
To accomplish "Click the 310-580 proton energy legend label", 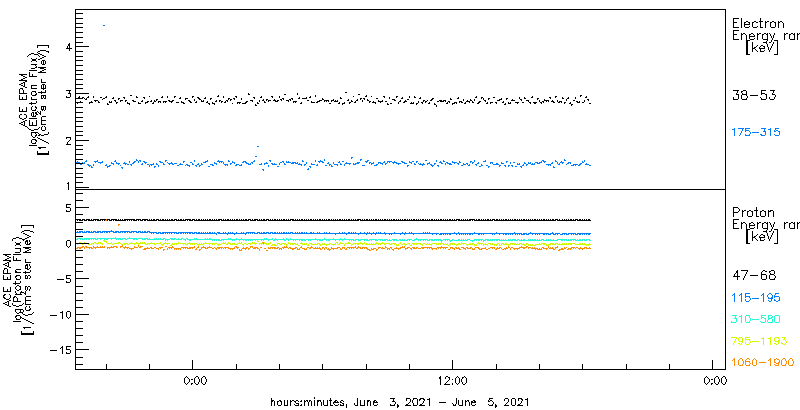I will point(756,319).
